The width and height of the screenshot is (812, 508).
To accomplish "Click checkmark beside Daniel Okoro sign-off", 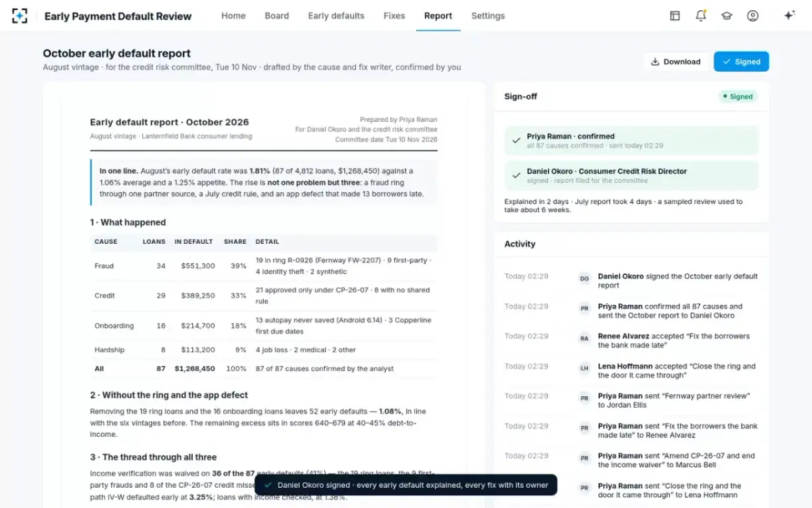I will 516,175.
